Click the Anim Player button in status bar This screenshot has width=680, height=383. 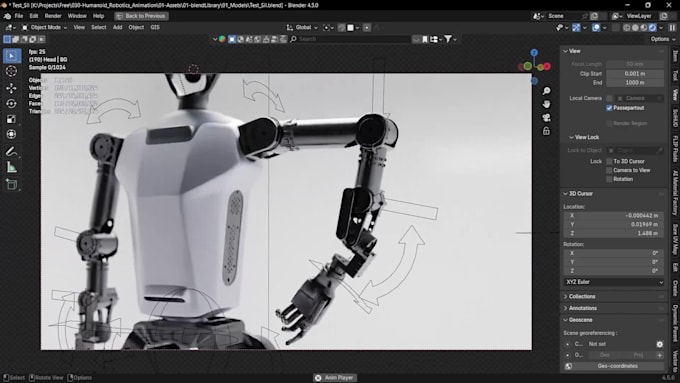[334, 378]
